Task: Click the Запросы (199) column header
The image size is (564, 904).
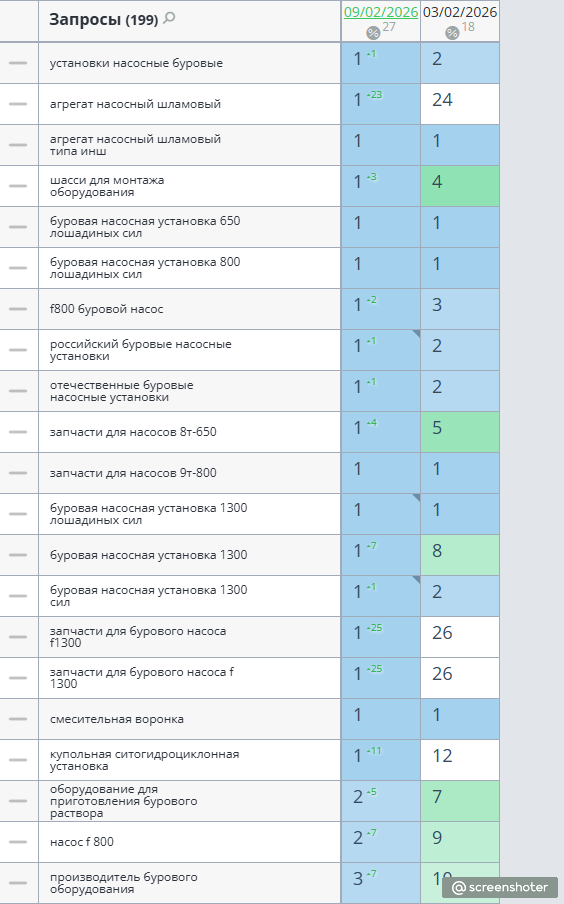Action: 103,20
